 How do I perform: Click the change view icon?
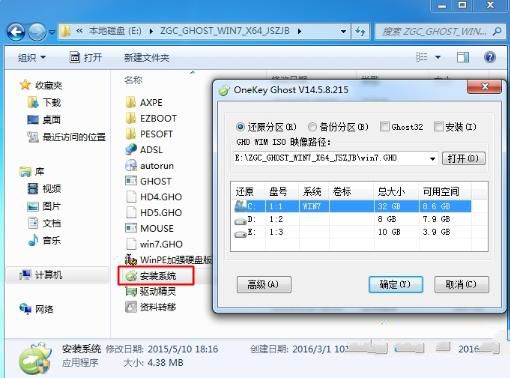422,57
